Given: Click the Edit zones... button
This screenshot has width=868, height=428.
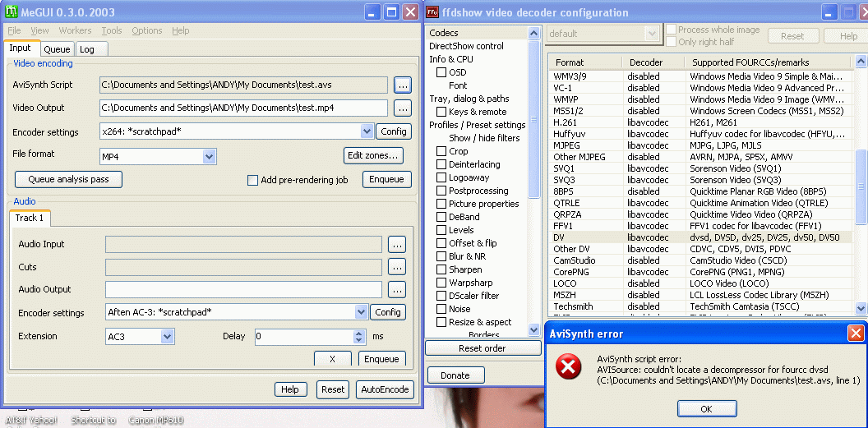Looking at the screenshot, I should pos(373,155).
